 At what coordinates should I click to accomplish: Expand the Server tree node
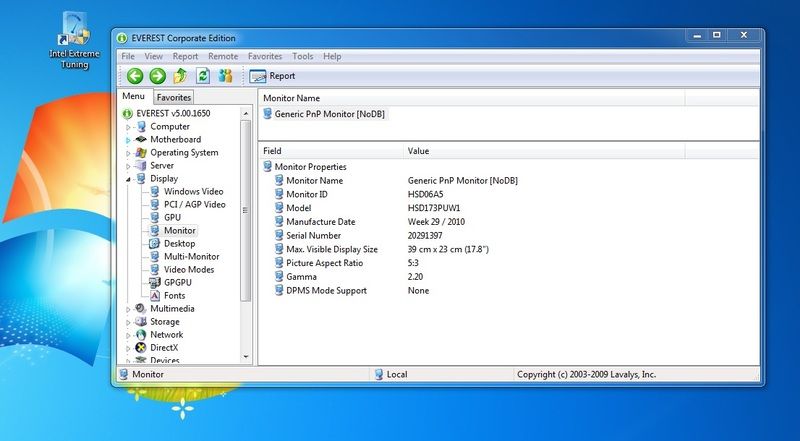(x=128, y=166)
